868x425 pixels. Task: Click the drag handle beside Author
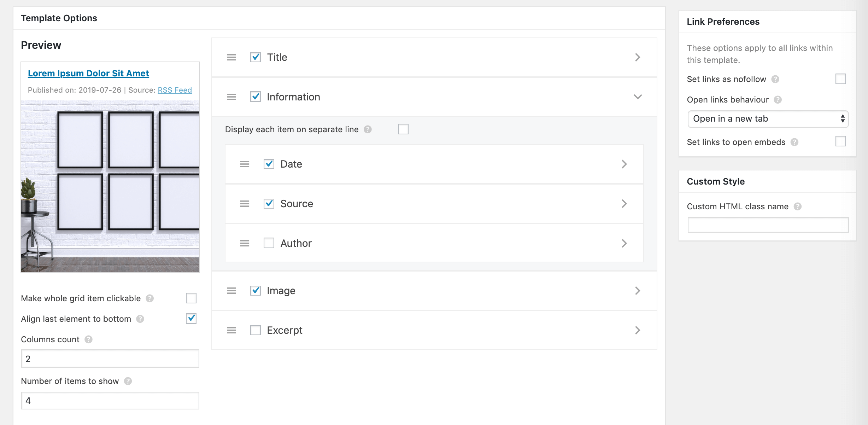coord(245,243)
